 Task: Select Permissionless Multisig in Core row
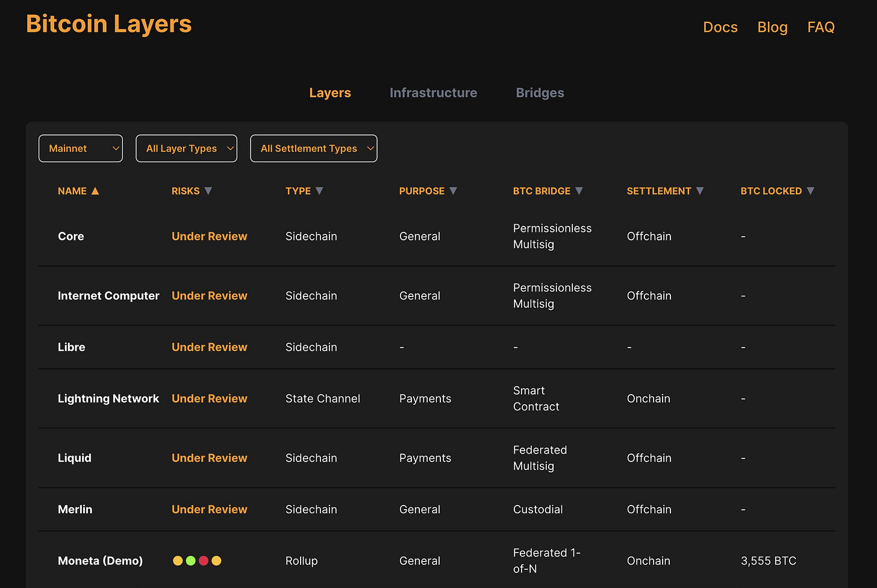(552, 236)
